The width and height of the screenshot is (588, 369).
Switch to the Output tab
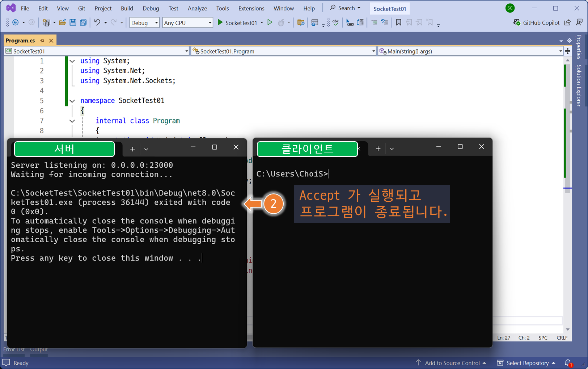[x=39, y=349]
